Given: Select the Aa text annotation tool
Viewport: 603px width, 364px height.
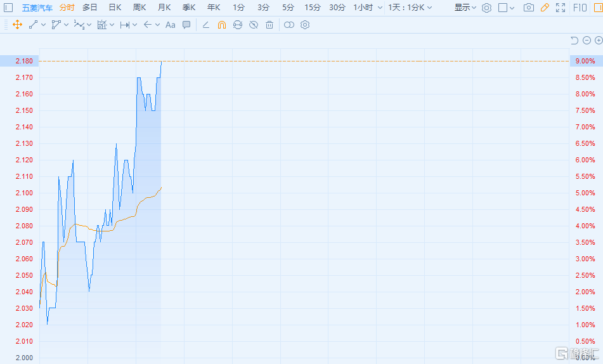Looking at the screenshot, I should (170, 25).
